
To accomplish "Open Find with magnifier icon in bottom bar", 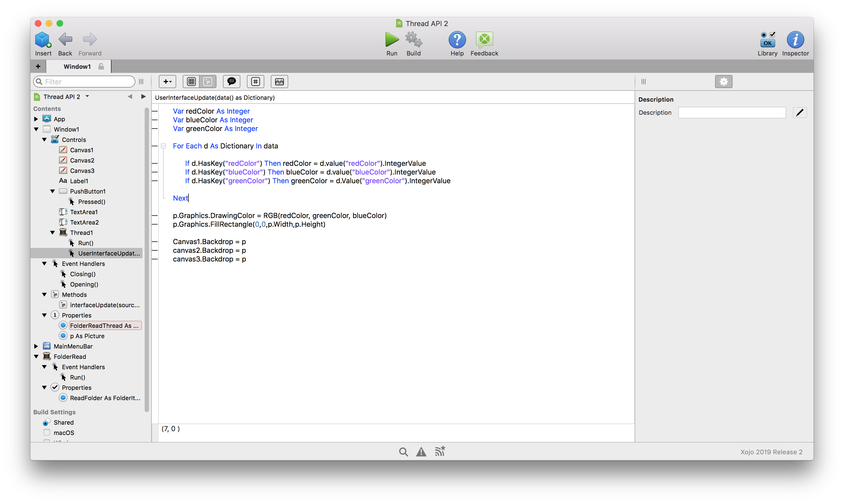I will click(x=403, y=452).
